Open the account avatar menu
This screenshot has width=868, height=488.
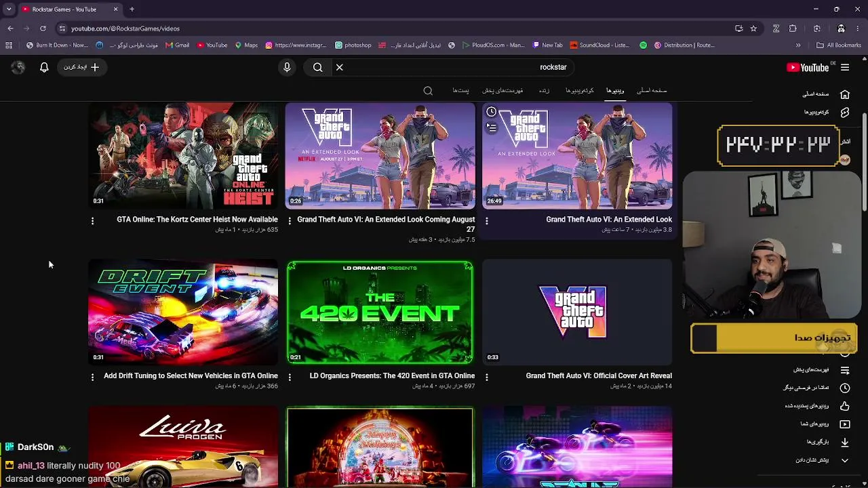point(18,67)
